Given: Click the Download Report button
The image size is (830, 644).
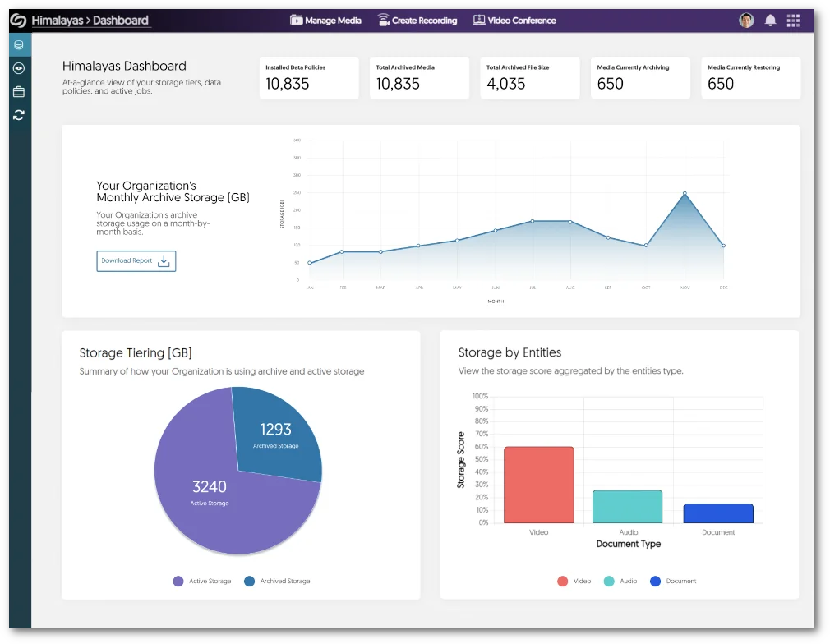Looking at the screenshot, I should tap(136, 261).
